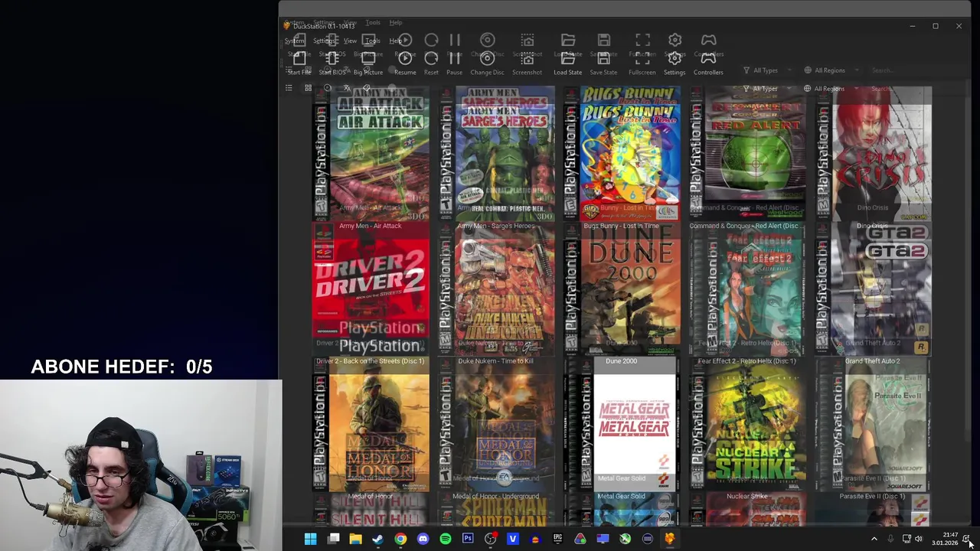
Task: Open Discord from the taskbar
Action: [x=423, y=539]
